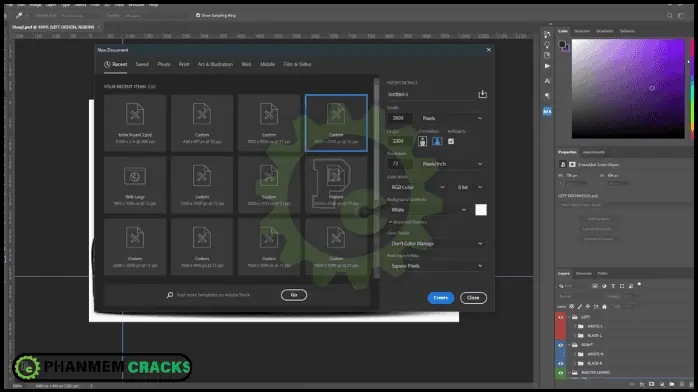Image resolution: width=698 pixels, height=392 pixels.
Task: Click the fx layer style icon
Action: coord(642,384)
